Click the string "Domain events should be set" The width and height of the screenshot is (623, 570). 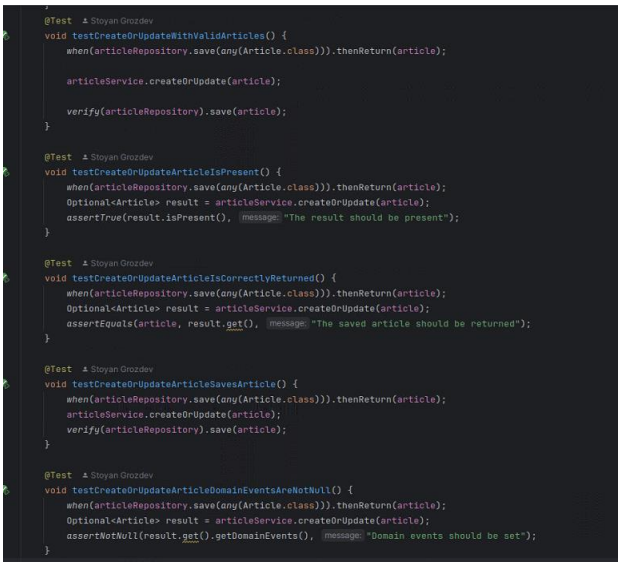[x=446, y=536]
